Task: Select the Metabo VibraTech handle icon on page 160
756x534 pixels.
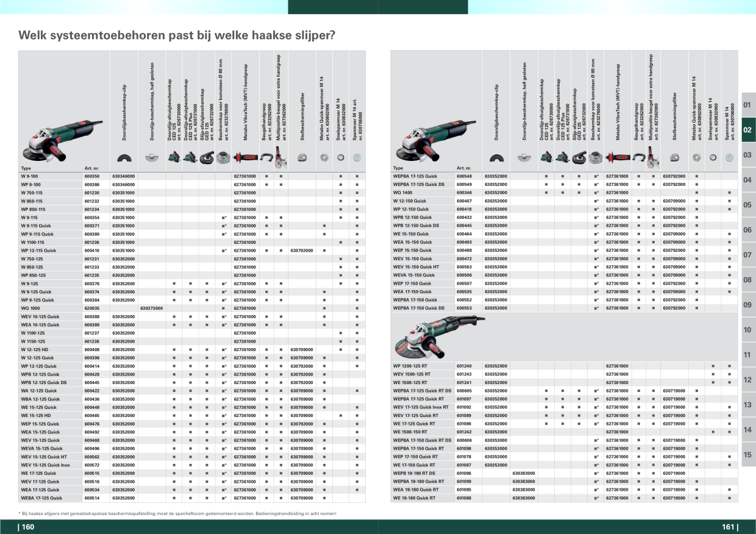Action: click(x=245, y=158)
